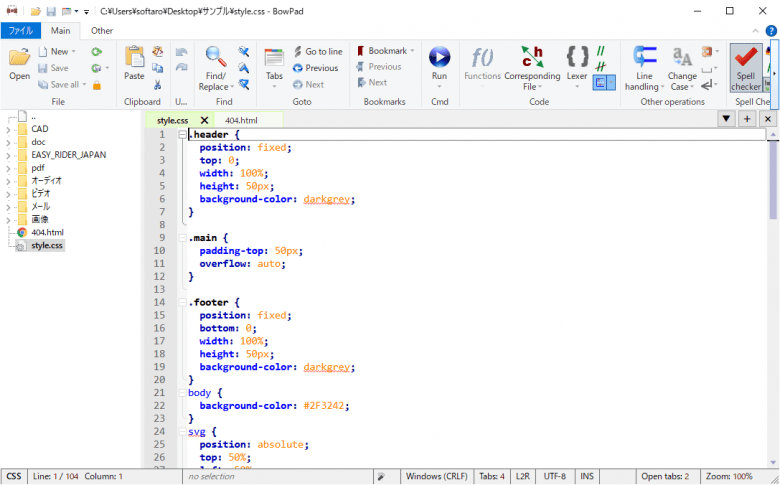The height and width of the screenshot is (485, 780).
Task: Click Windows (CRLF) line ending status
Action: [x=437, y=477]
